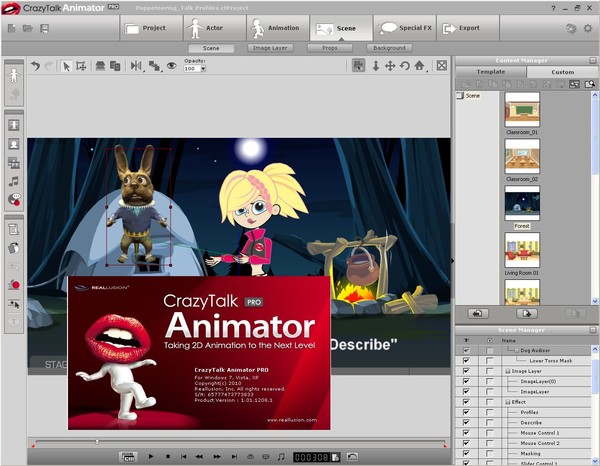
Task: Uncheck Mouse Control 1 visibility checkbox
Action: point(466,433)
